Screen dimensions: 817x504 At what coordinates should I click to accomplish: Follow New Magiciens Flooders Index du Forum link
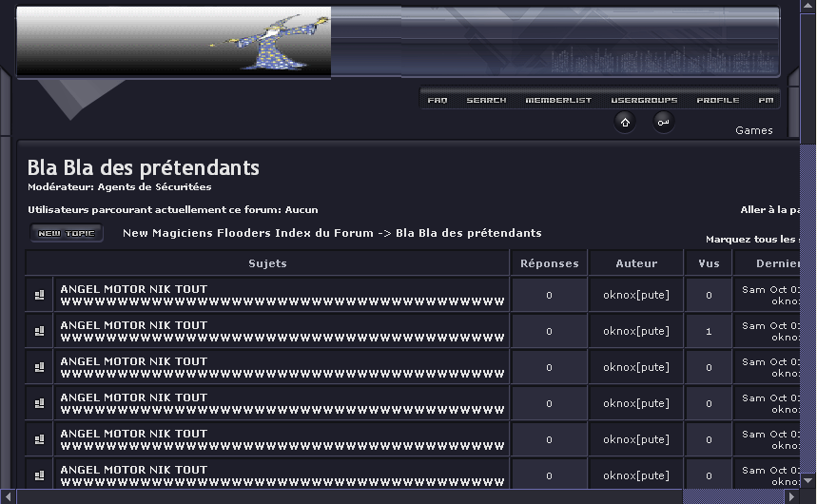pyautogui.click(x=247, y=233)
